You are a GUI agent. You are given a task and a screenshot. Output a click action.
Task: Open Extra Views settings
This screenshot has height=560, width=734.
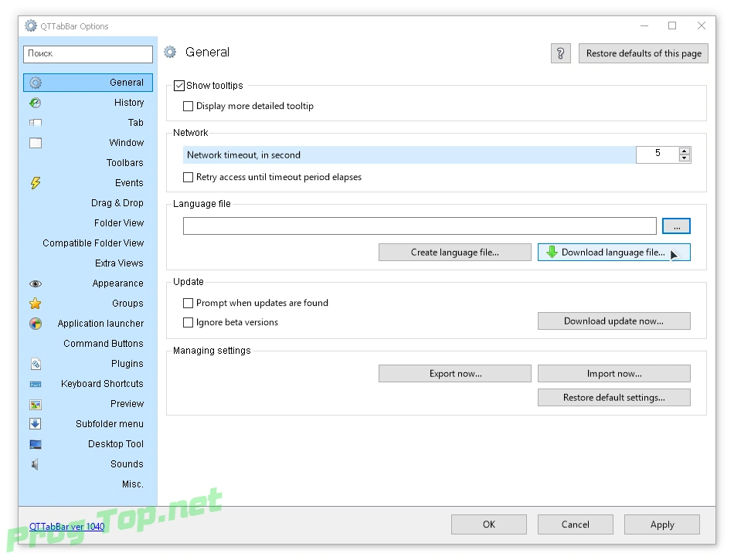pyautogui.click(x=88, y=263)
